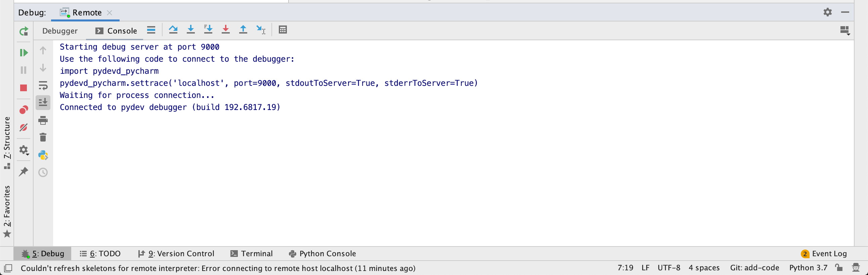Image resolution: width=868 pixels, height=275 pixels.
Task: Open the Git add-code branch popup
Action: click(754, 268)
